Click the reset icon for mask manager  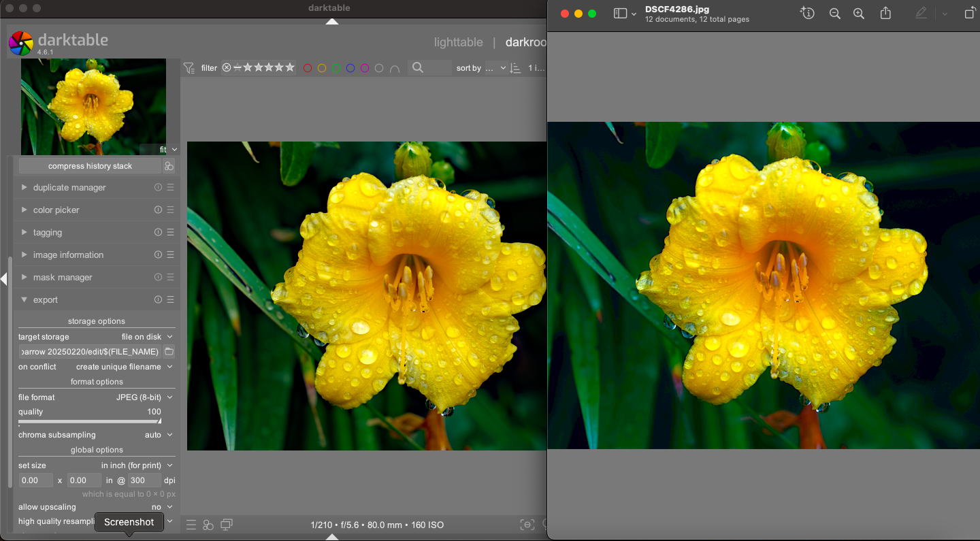coord(158,278)
